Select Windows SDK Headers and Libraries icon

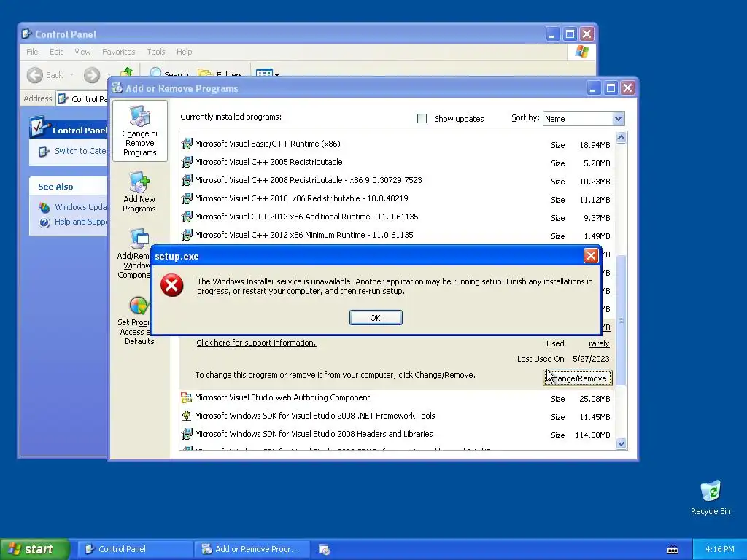click(x=187, y=434)
